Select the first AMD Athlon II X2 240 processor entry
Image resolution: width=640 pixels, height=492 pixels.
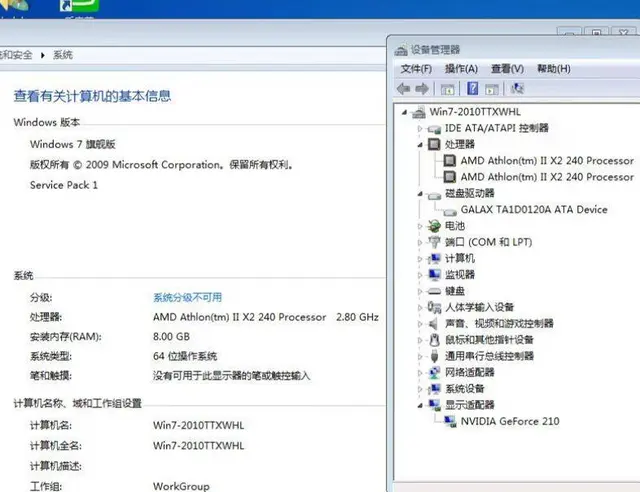point(547,160)
